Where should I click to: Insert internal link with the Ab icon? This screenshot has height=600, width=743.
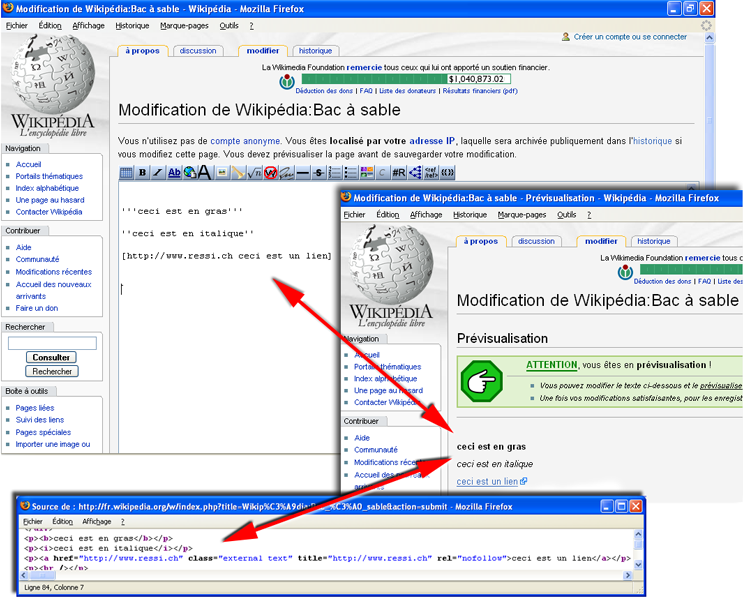tap(174, 173)
